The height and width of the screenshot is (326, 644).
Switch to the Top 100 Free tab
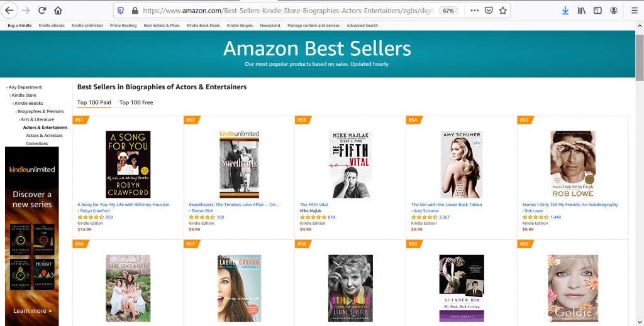[136, 102]
